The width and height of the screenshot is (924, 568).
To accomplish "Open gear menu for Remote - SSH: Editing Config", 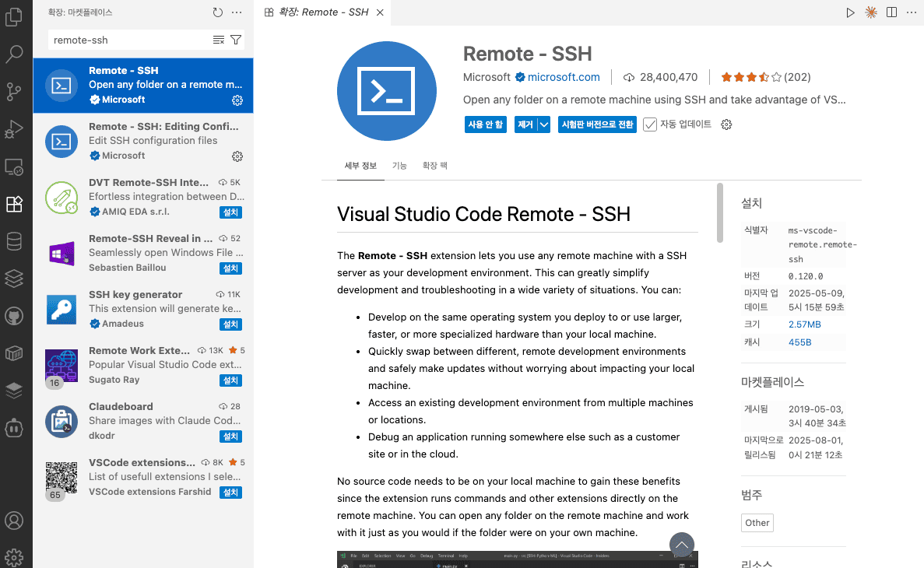I will point(237,156).
